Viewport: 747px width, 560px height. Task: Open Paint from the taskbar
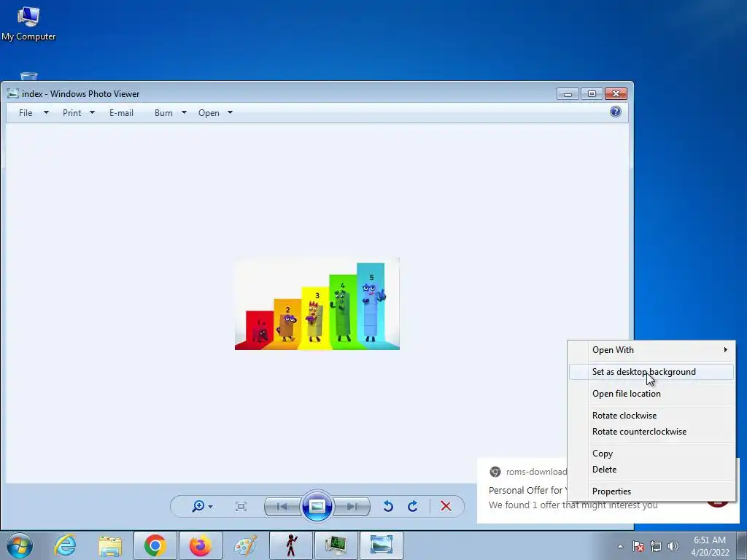coord(245,545)
